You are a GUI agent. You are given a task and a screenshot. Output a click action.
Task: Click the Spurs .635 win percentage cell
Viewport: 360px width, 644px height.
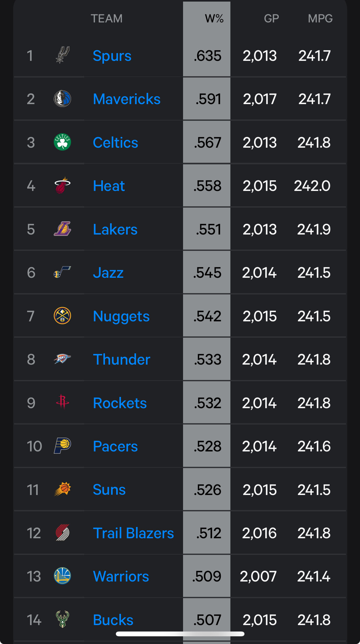coord(207,56)
